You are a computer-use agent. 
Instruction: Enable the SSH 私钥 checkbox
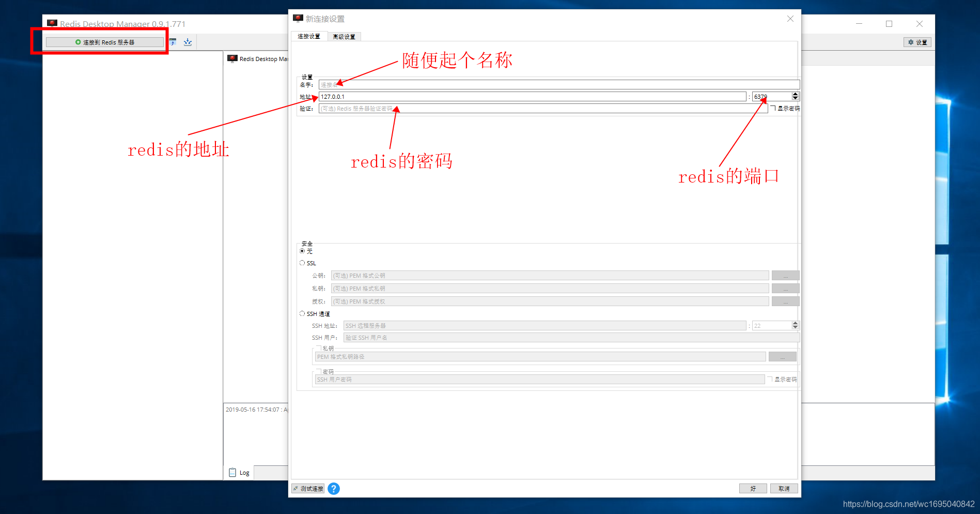[319, 348]
